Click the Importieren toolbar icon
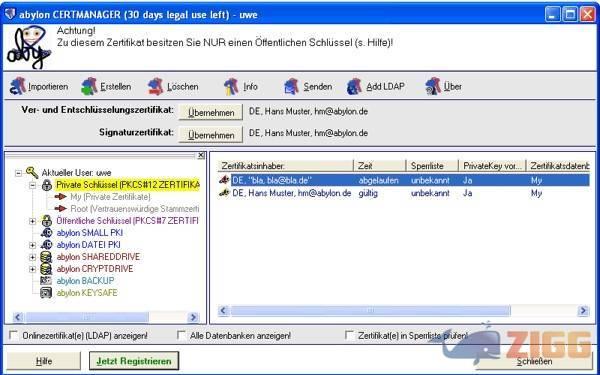600x375 pixels. (18, 86)
